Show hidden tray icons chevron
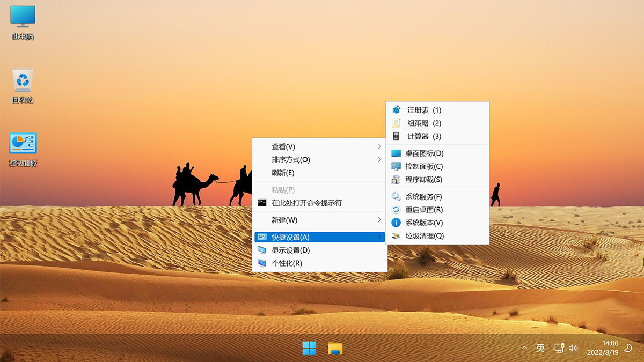 (x=524, y=348)
